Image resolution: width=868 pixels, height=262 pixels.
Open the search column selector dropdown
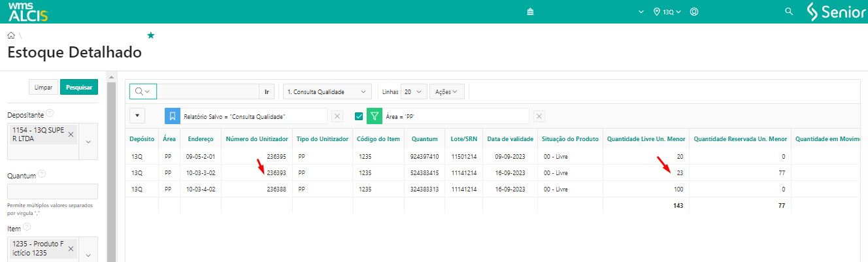(143, 92)
